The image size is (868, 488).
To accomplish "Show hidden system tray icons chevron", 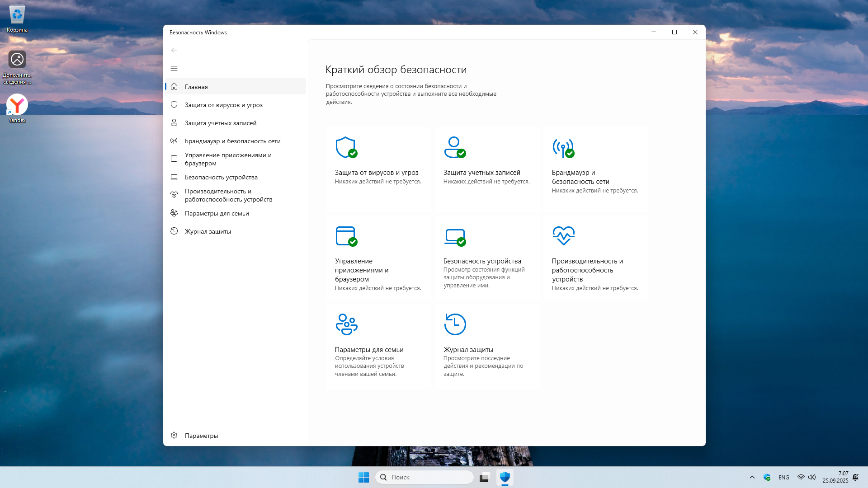I will coord(752,477).
